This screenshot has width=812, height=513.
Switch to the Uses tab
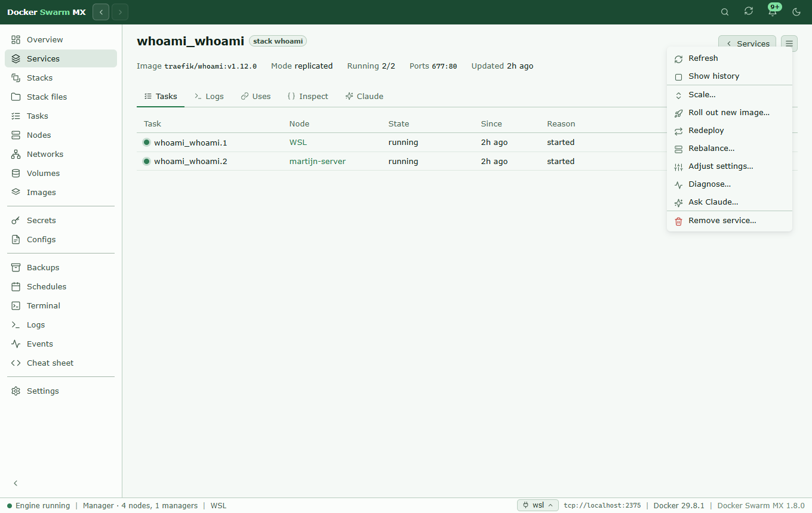(256, 96)
